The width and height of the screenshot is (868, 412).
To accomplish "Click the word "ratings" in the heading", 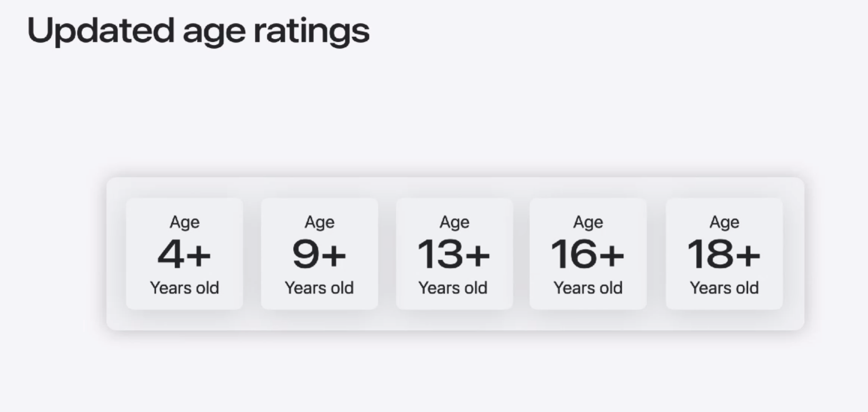I will coord(312,32).
